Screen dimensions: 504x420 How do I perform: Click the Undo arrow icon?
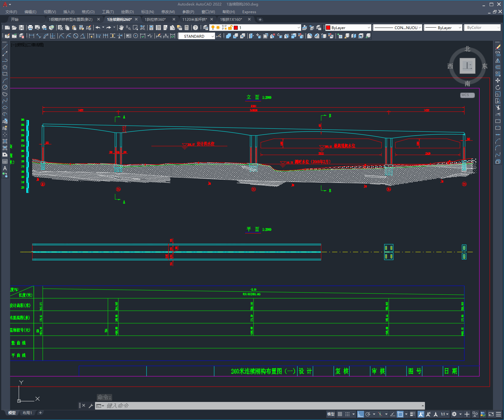(x=98, y=28)
